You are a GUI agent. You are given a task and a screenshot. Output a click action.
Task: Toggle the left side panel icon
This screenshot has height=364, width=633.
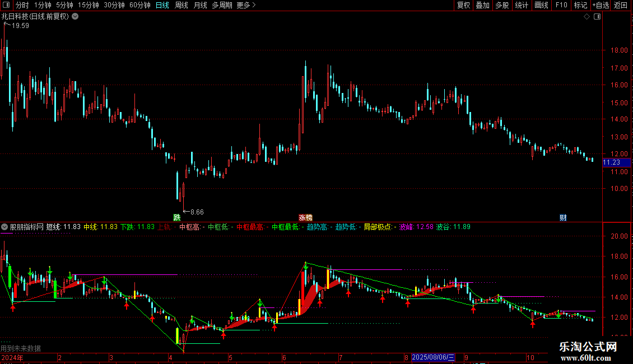coord(6,5)
